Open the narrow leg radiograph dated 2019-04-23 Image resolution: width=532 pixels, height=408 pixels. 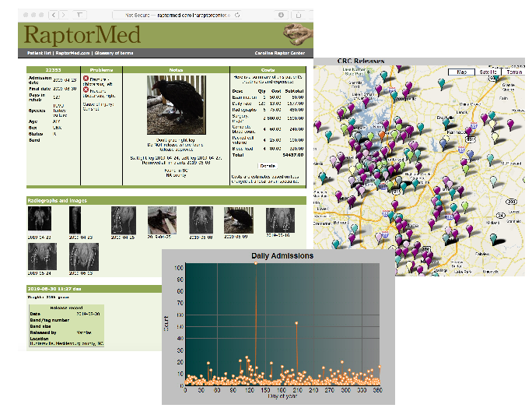[75, 220]
